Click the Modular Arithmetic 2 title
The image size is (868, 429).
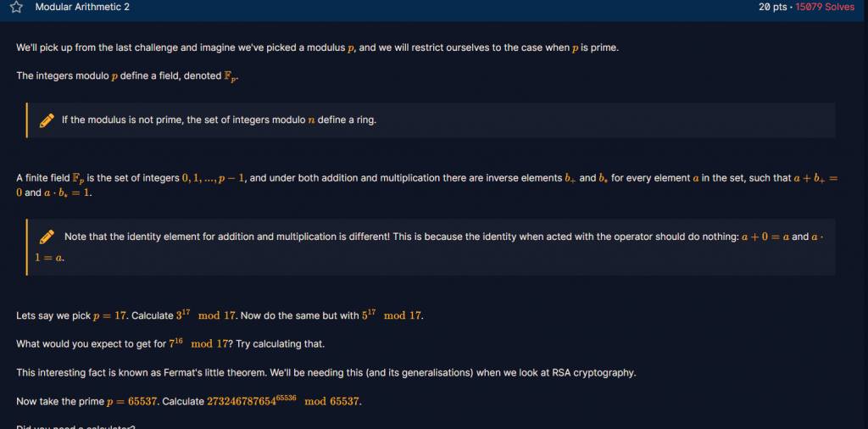(x=82, y=8)
